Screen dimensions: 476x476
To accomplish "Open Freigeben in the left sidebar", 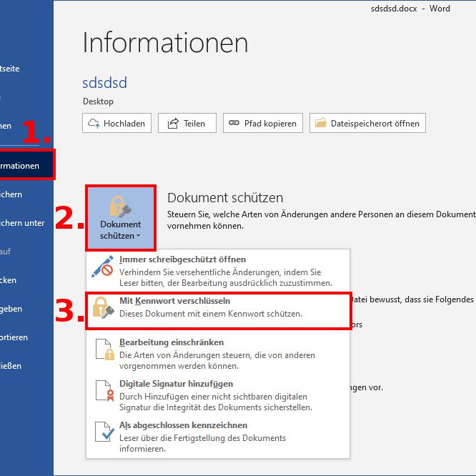I will [x=13, y=309].
